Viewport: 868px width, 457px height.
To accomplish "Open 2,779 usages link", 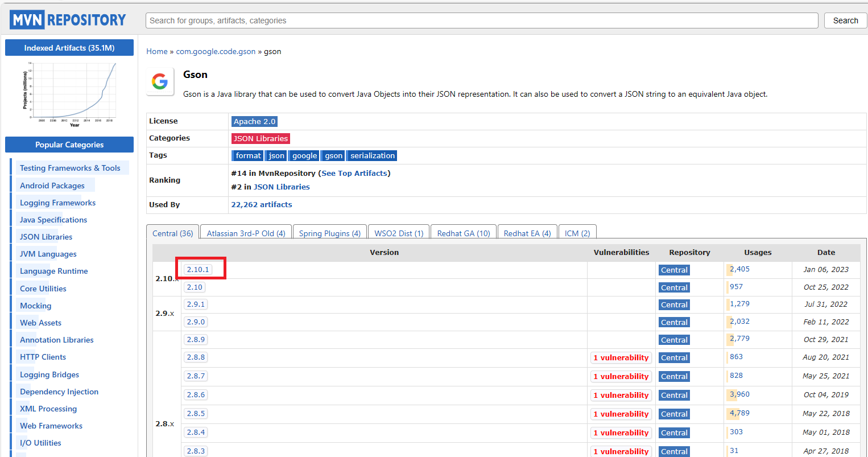I will 739,339.
